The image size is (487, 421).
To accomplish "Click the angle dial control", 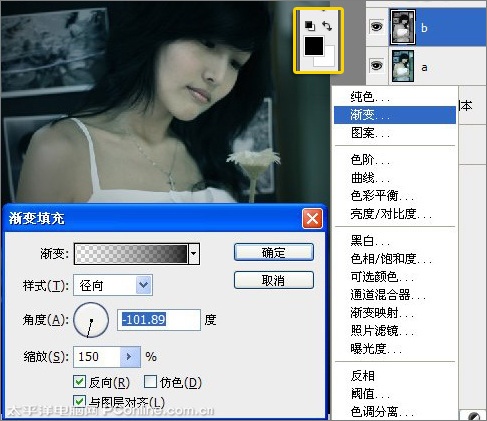I will click(91, 320).
